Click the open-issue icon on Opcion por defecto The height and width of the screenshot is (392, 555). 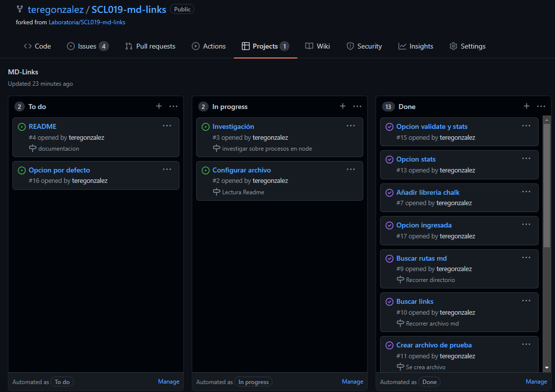pyautogui.click(x=22, y=170)
